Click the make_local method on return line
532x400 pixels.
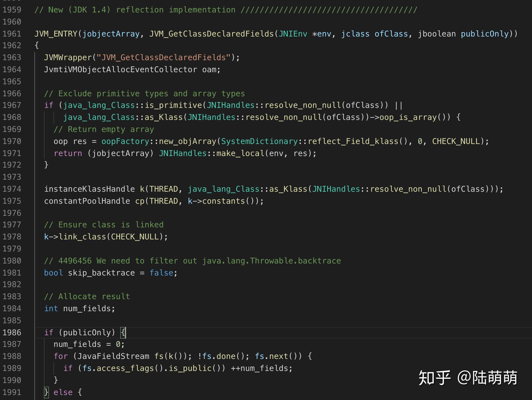pos(240,153)
